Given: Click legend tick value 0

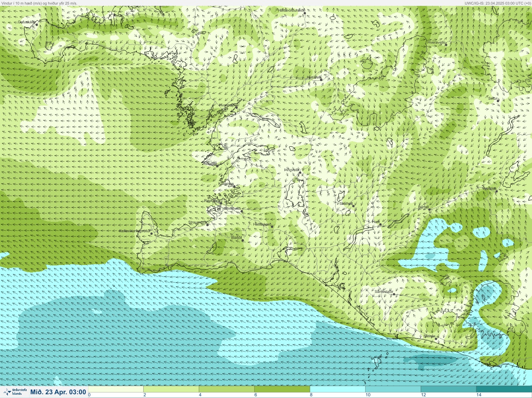Looking at the screenshot, I should [x=89, y=395].
